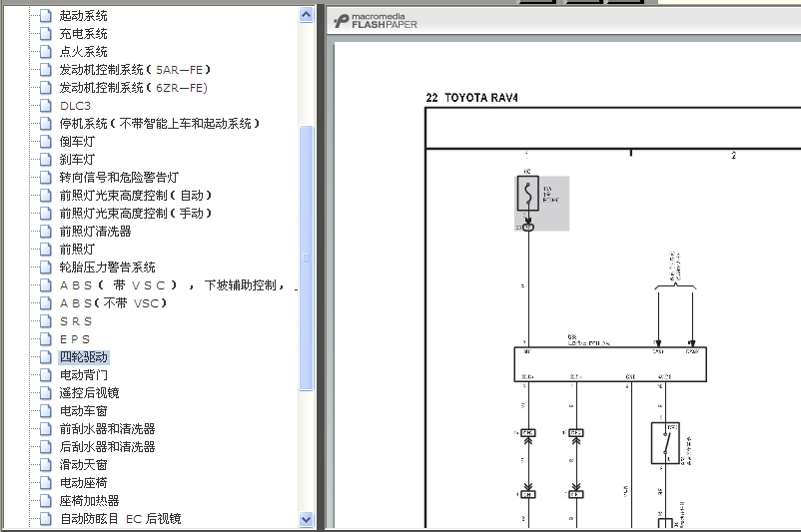Image resolution: width=801 pixels, height=532 pixels.
Task: Click the tree scrollbar up arrow
Action: coord(306,15)
